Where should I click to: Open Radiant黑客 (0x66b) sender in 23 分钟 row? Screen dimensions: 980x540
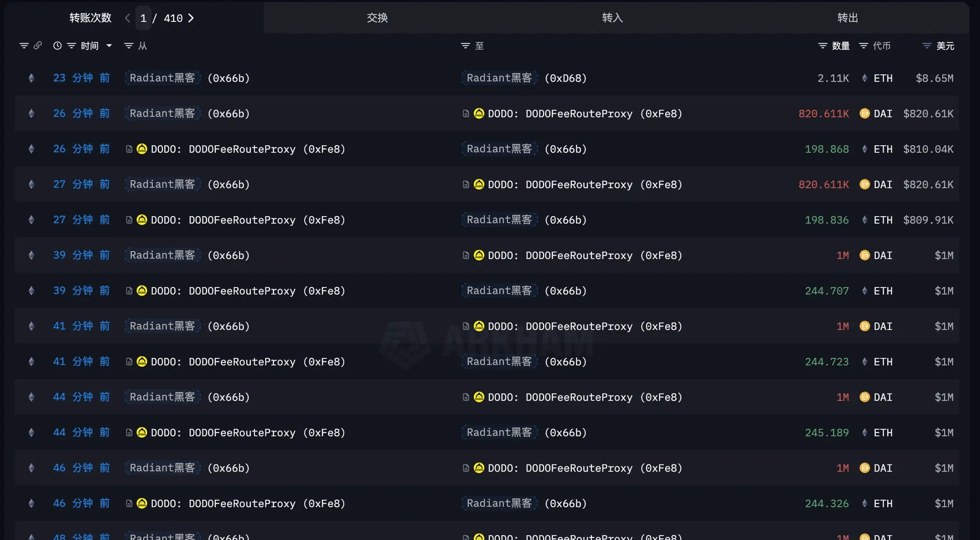pos(187,78)
